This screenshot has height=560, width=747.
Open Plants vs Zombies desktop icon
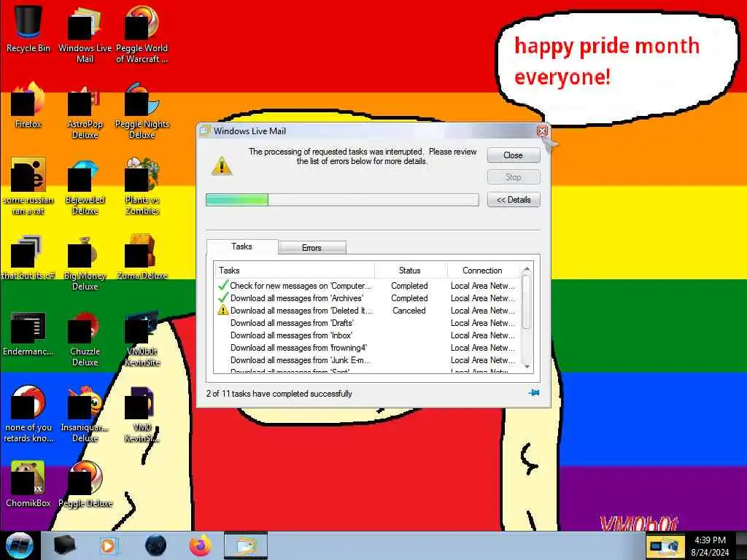pyautogui.click(x=142, y=186)
